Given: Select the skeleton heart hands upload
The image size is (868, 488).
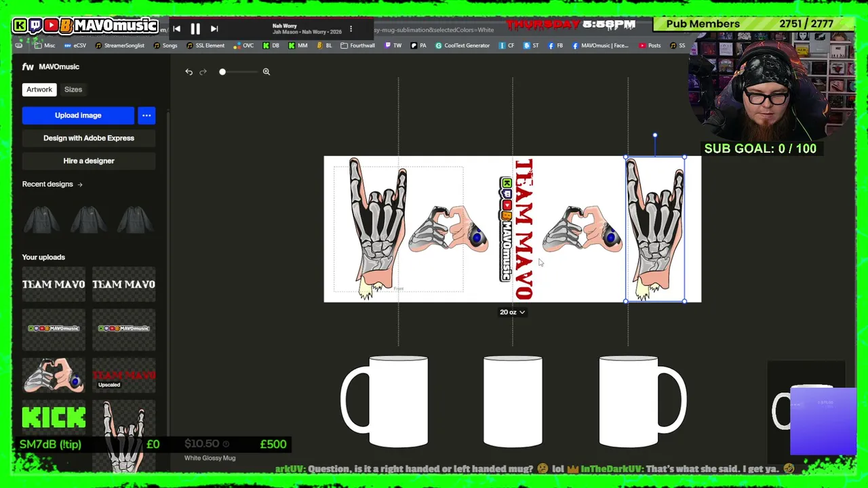Looking at the screenshot, I should (x=54, y=375).
